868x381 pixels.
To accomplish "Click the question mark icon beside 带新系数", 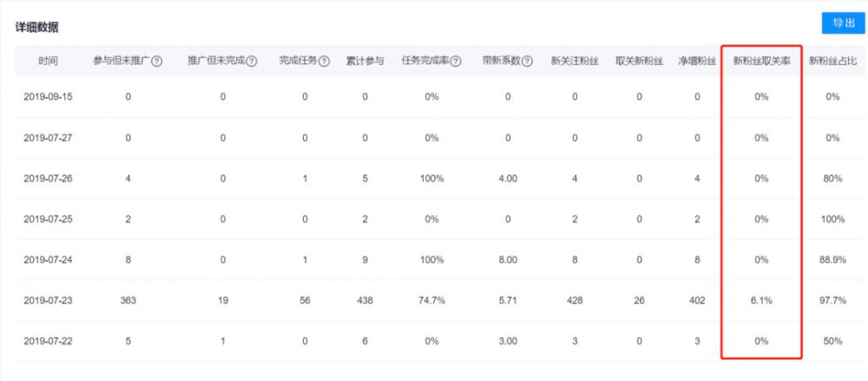I will 527,62.
